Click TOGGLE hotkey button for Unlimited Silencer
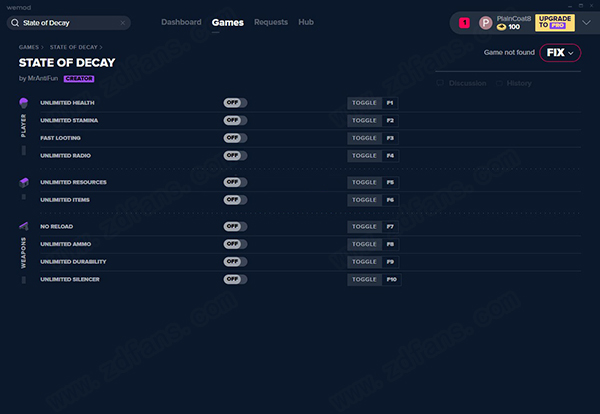The image size is (600, 414). [x=364, y=279]
